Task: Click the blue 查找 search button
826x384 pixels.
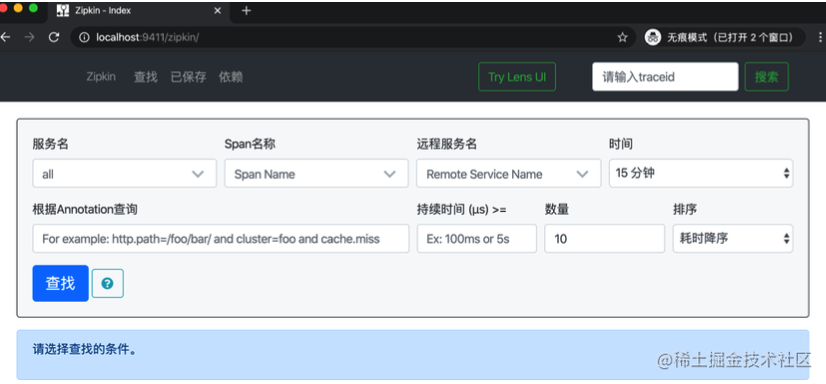Action: [61, 283]
